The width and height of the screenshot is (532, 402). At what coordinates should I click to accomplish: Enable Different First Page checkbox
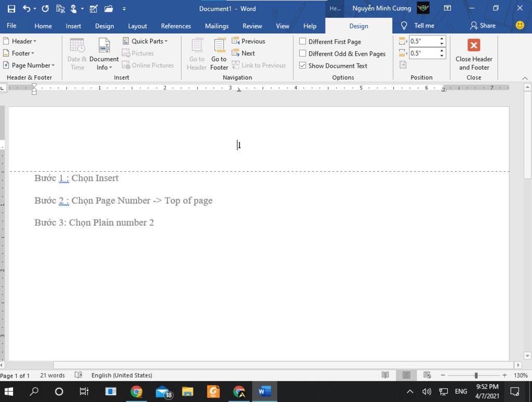[x=303, y=42]
